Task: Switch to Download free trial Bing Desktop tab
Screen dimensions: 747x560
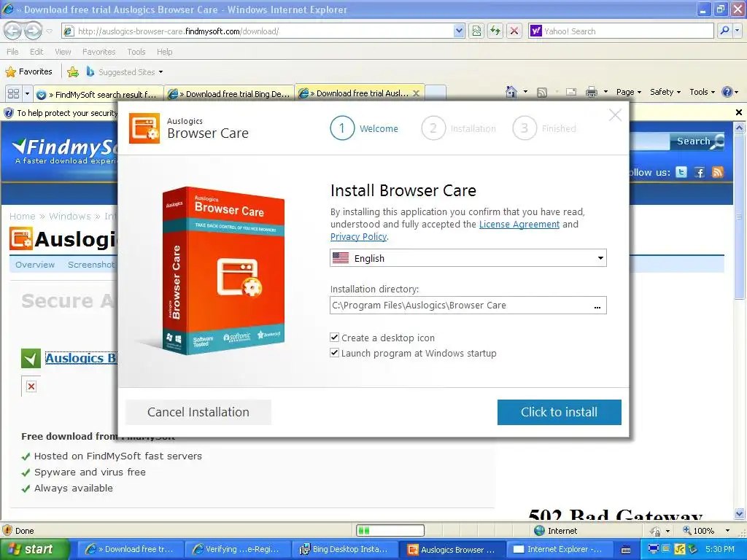Action: pos(230,94)
